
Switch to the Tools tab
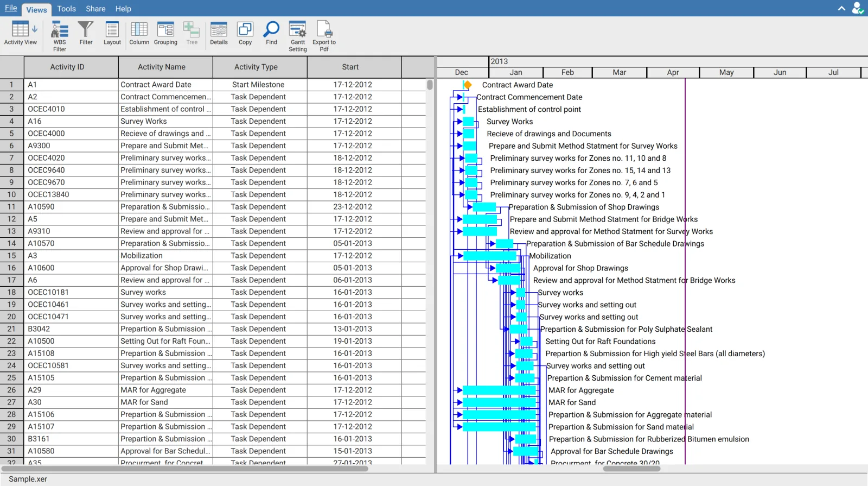click(66, 9)
